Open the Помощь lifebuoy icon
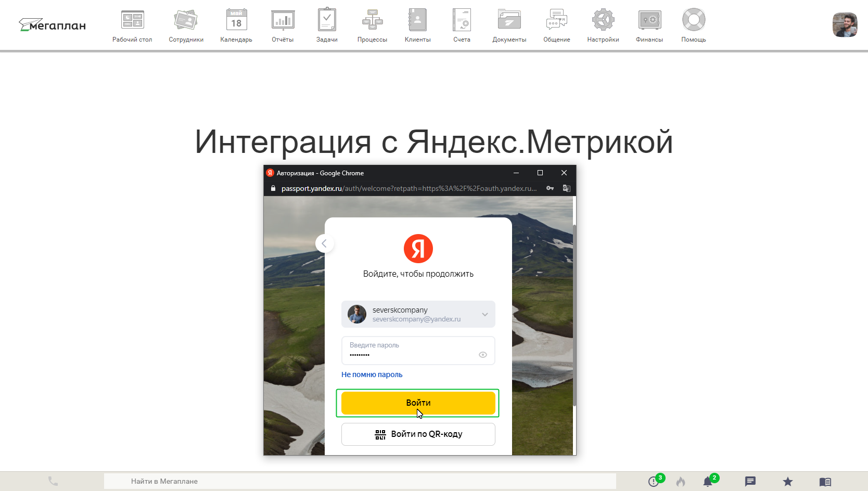 coord(694,20)
